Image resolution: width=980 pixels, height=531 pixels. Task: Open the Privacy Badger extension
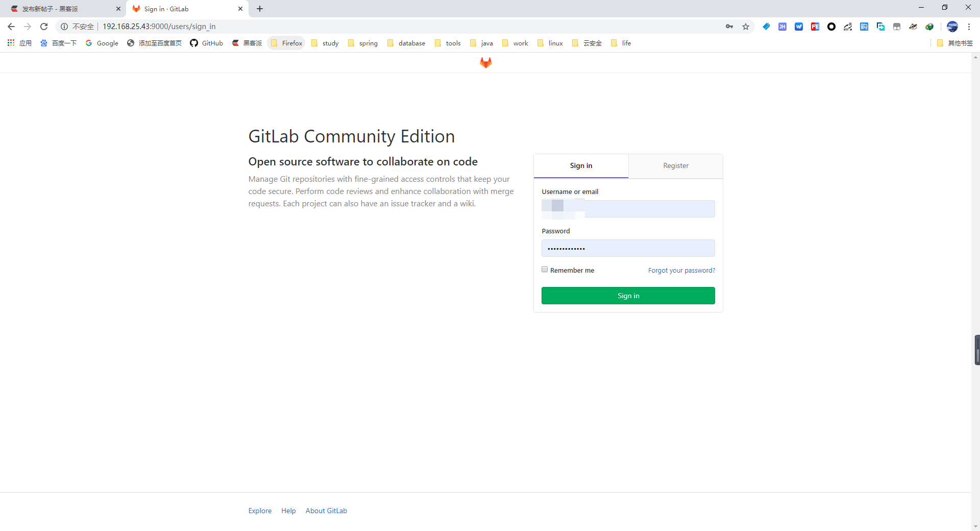914,27
